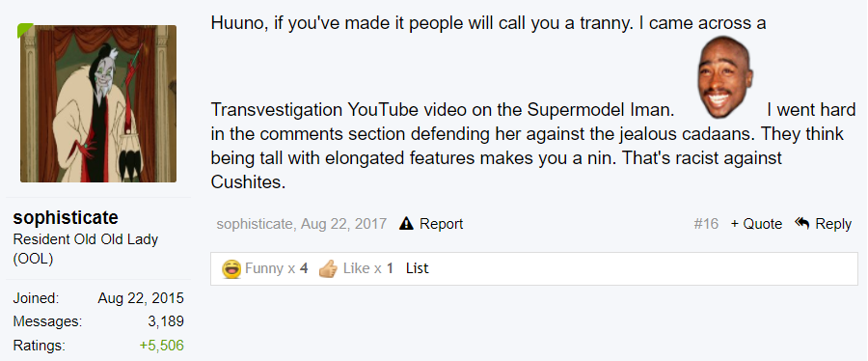Click the Like thumbs-up rating icon
Viewport: 868px width, 361px height.
[328, 269]
